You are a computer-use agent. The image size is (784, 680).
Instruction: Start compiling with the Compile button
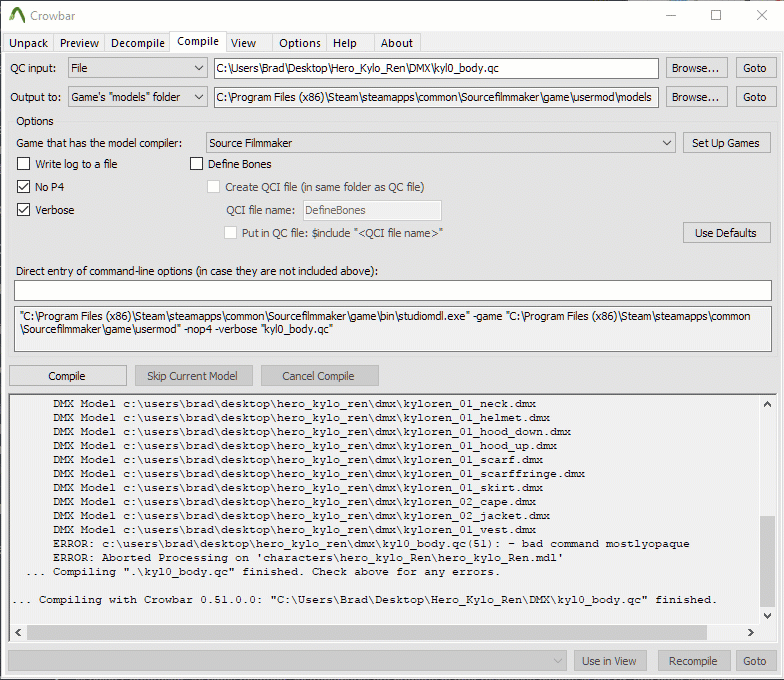(x=68, y=376)
